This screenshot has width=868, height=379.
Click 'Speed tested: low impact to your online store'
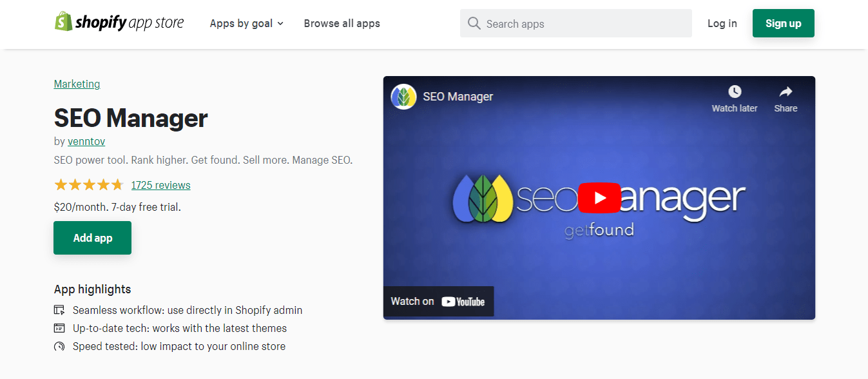tap(179, 346)
